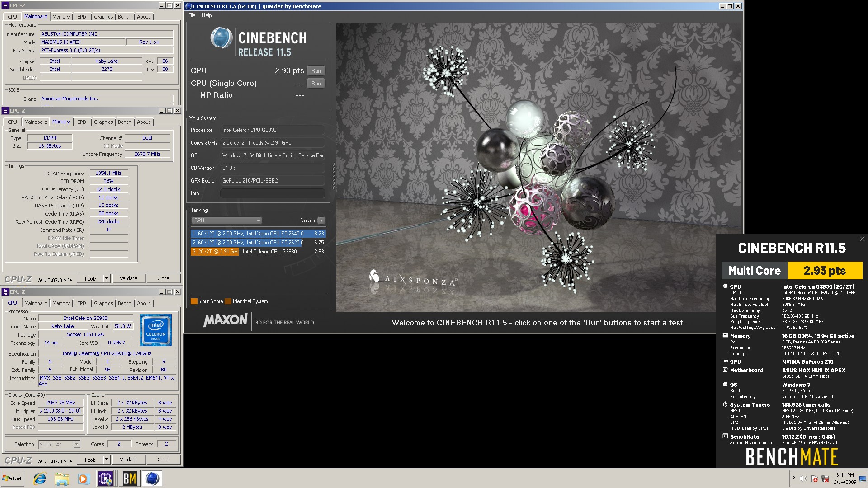Select SPD tab in middle CPU-Z window
This screenshot has height=488, width=868.
click(x=81, y=122)
